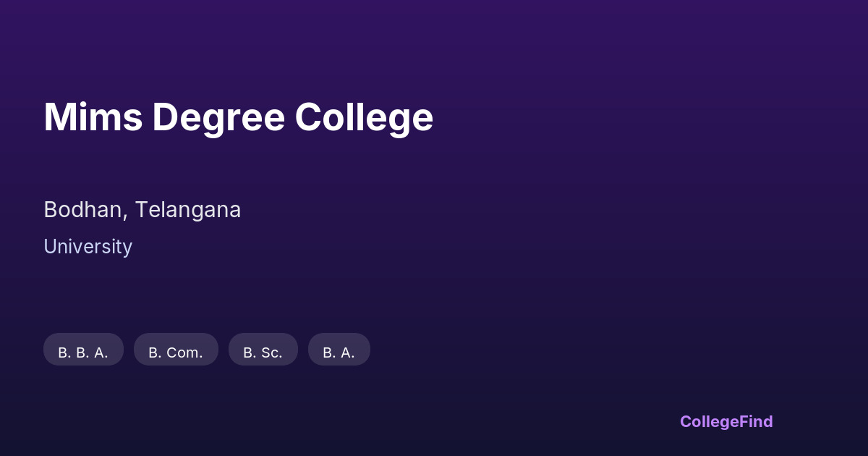The width and height of the screenshot is (868, 456).
Task: Click the University type label
Action: [x=88, y=247]
